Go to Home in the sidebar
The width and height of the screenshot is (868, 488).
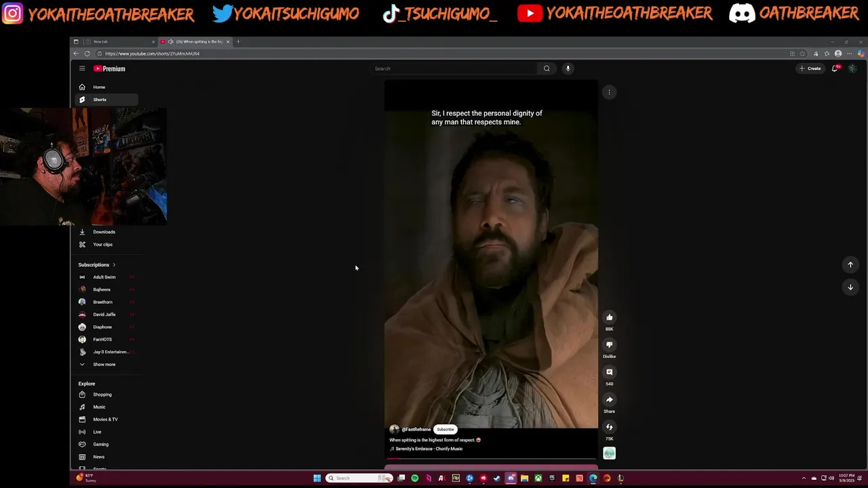[105, 87]
